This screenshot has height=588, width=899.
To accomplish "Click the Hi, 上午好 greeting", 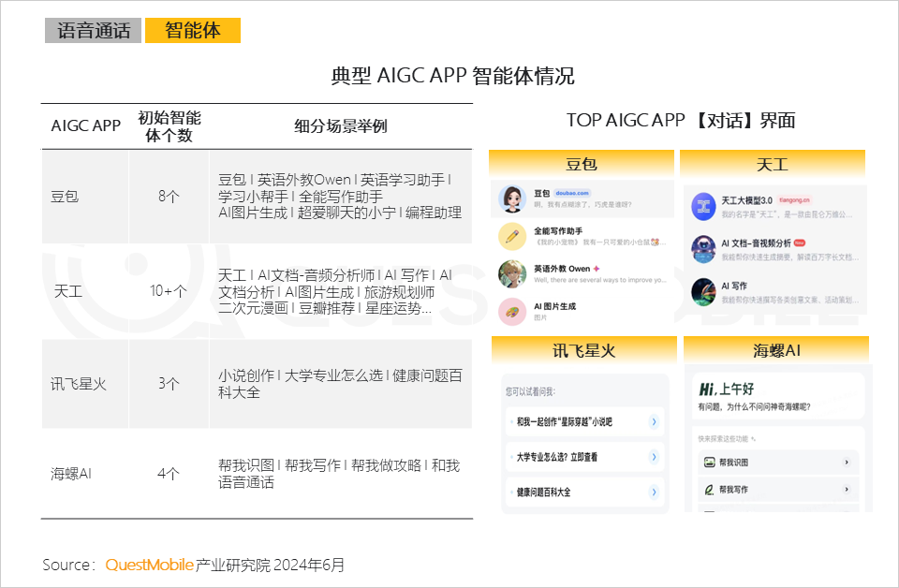I will [726, 390].
